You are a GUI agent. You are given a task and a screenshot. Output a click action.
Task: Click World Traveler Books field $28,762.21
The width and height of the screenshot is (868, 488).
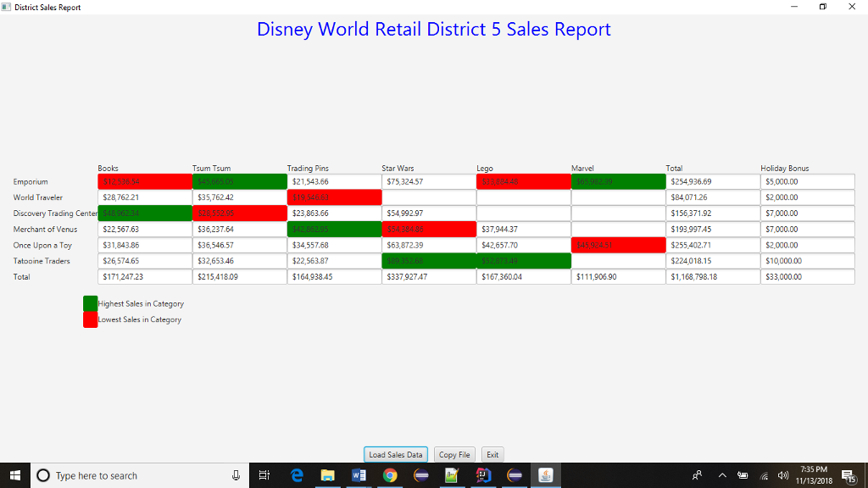pos(145,197)
